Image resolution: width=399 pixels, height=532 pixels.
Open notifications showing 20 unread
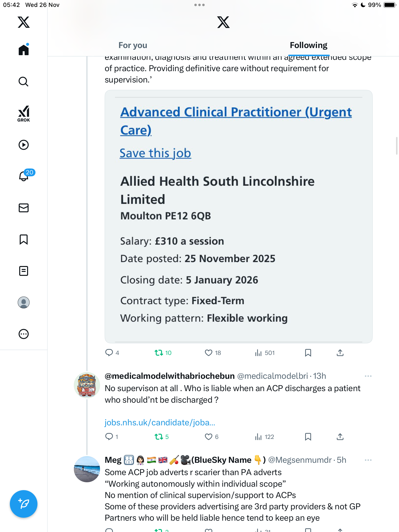click(x=24, y=176)
